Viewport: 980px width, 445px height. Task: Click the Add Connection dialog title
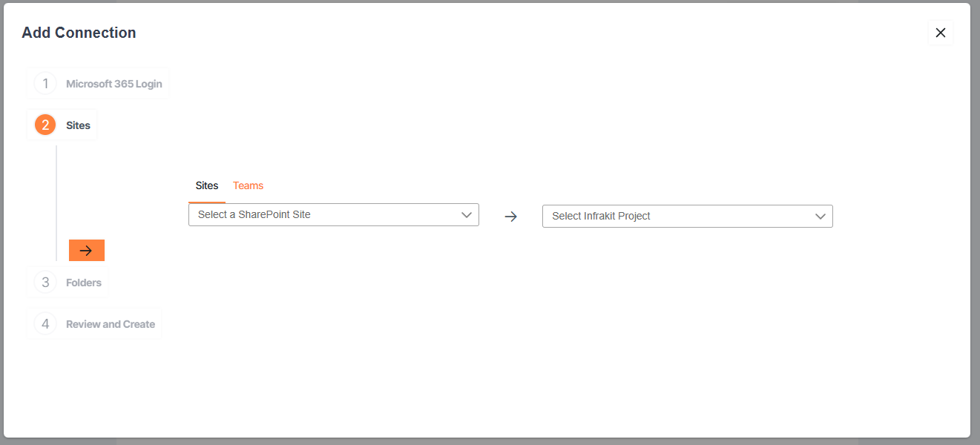click(79, 33)
